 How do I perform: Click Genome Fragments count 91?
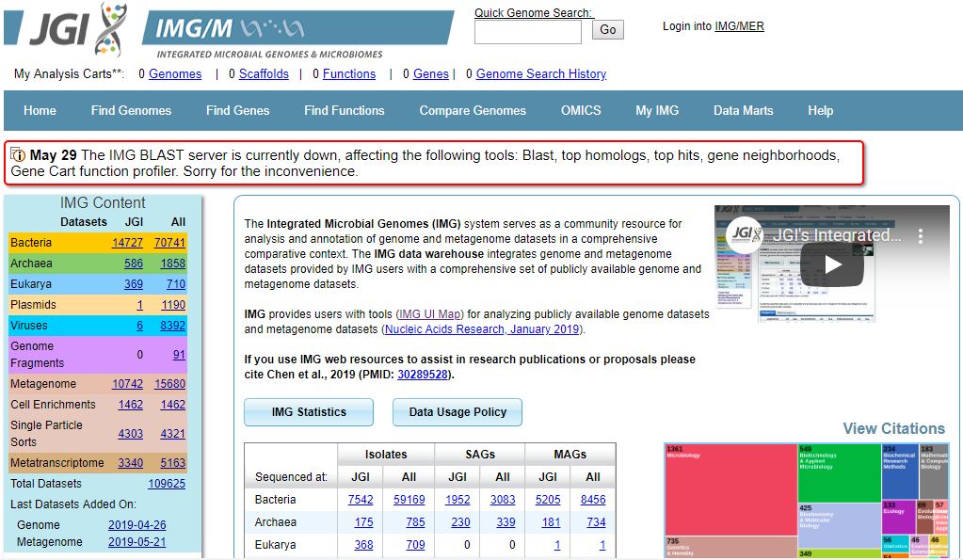pos(179,354)
